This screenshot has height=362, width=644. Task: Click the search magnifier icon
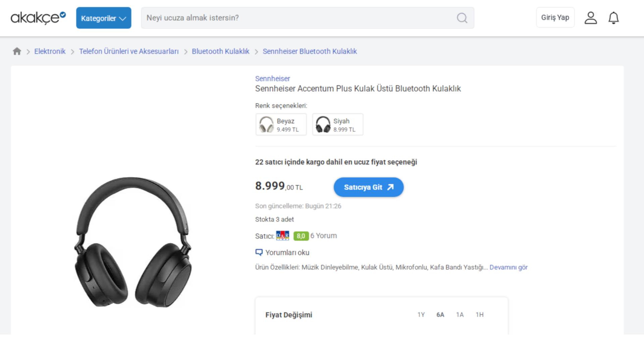462,18
